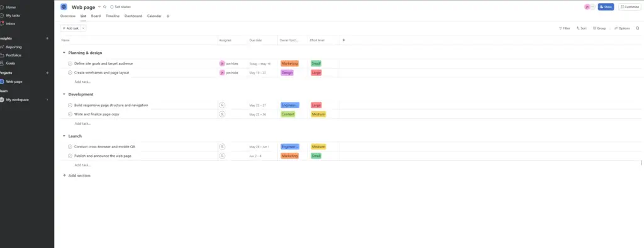
Task: Collapse the Launch section
Action: 64,136
